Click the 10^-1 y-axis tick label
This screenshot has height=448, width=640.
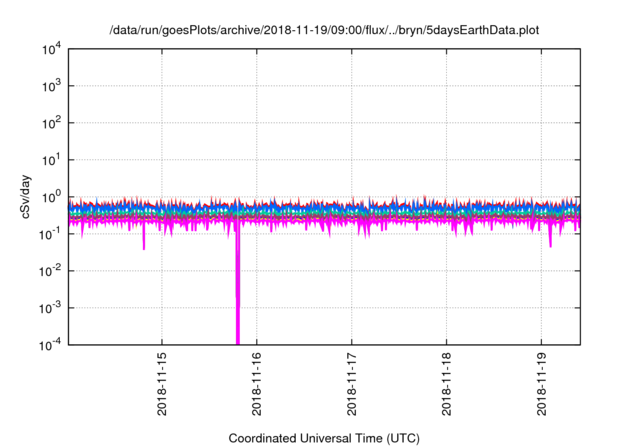[x=50, y=234]
